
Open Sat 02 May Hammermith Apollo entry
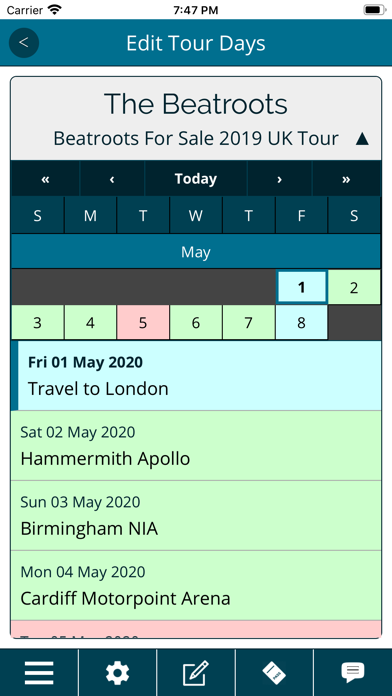tap(196, 446)
